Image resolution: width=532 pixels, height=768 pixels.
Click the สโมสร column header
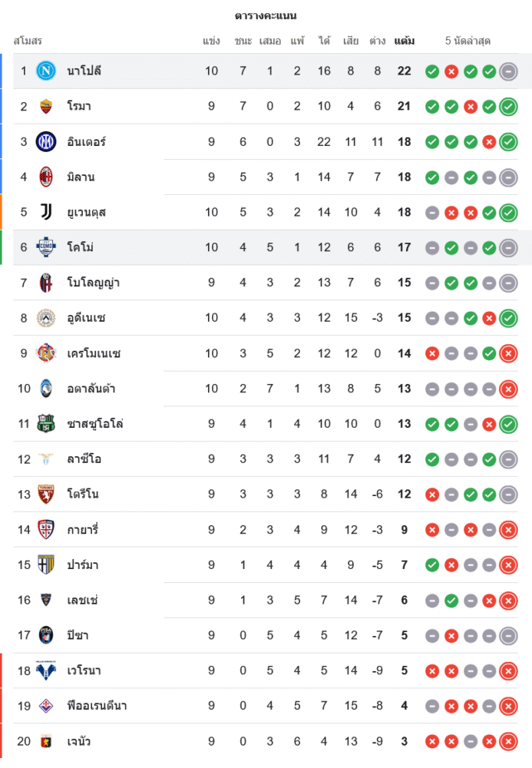click(28, 41)
